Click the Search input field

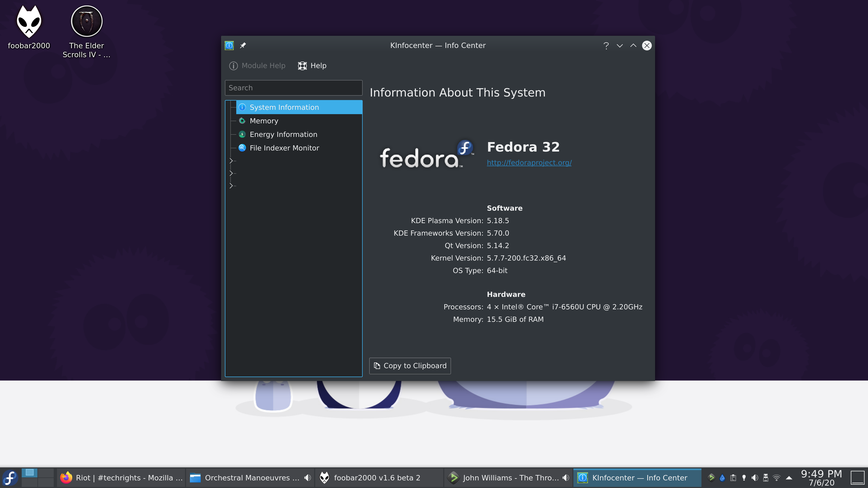293,88
